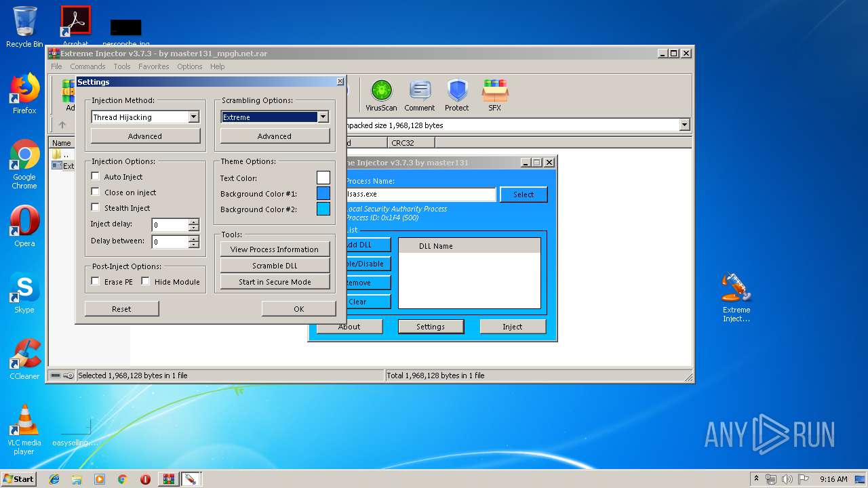Click CRC32 column header in WinRAR
868x488 pixels.
point(412,143)
